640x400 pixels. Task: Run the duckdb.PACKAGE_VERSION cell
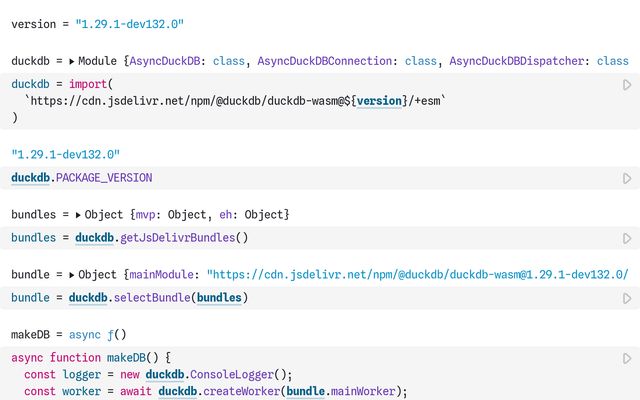(627, 178)
